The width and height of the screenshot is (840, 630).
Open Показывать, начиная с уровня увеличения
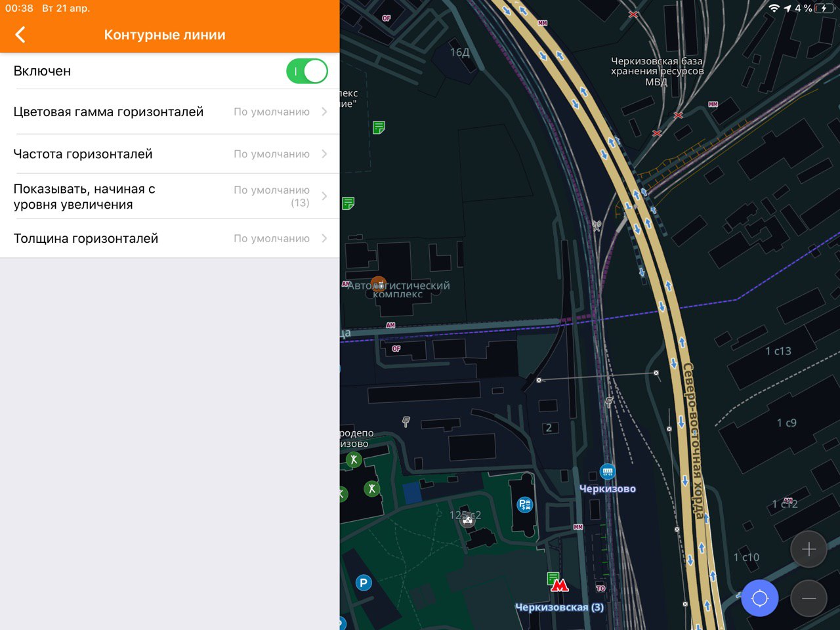point(169,196)
